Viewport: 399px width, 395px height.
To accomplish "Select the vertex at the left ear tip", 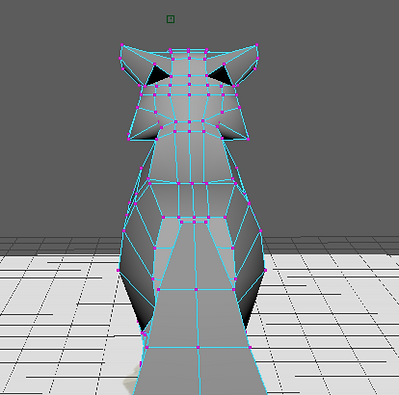I will [122, 45].
